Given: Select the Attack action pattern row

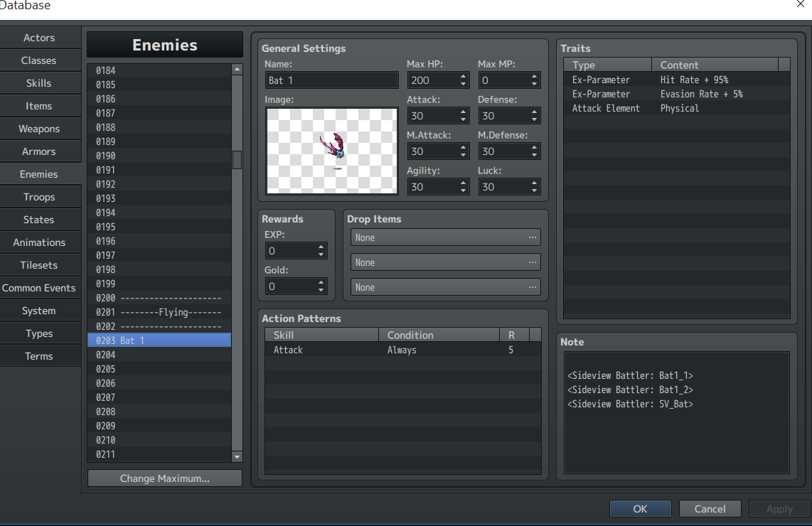Looking at the screenshot, I should click(402, 350).
